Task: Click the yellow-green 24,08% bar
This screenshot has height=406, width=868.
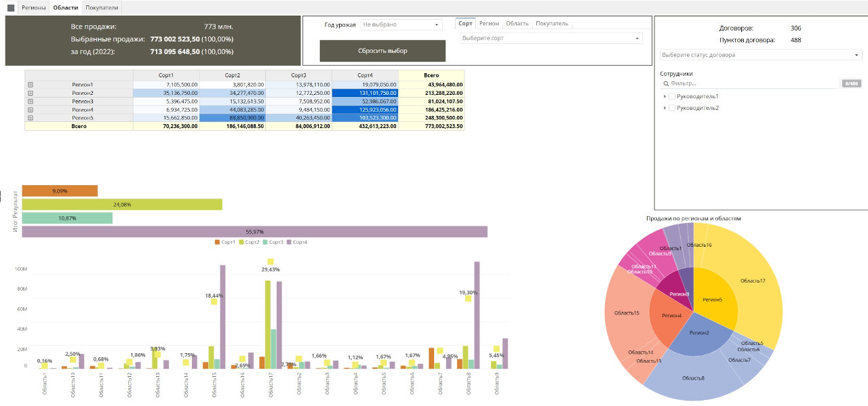Action: tap(122, 204)
